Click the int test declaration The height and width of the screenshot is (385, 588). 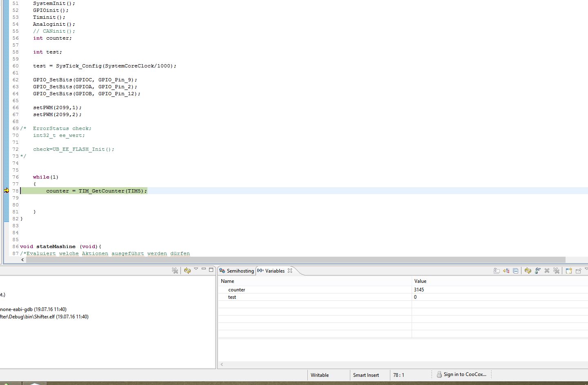click(47, 52)
